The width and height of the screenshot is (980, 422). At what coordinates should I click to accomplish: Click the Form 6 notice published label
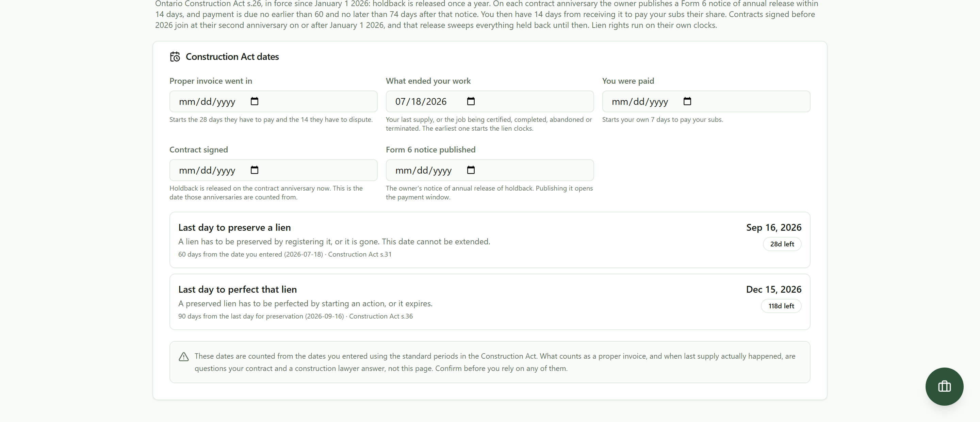(431, 150)
